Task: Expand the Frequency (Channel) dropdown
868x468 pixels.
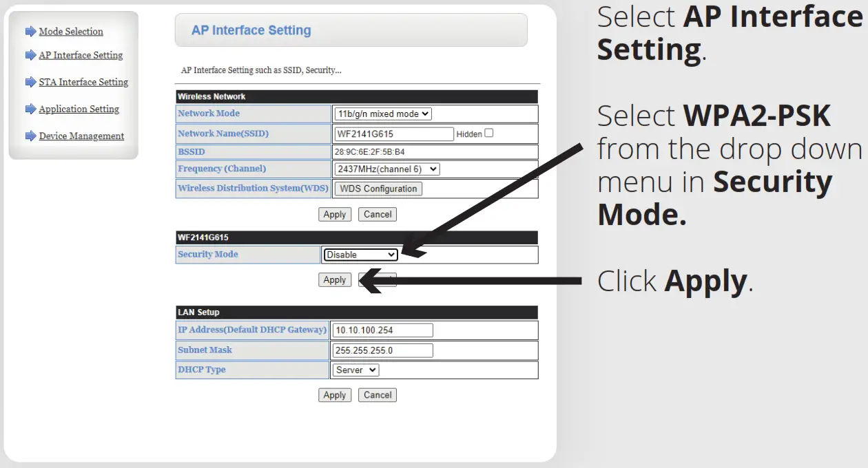Action: tap(386, 169)
